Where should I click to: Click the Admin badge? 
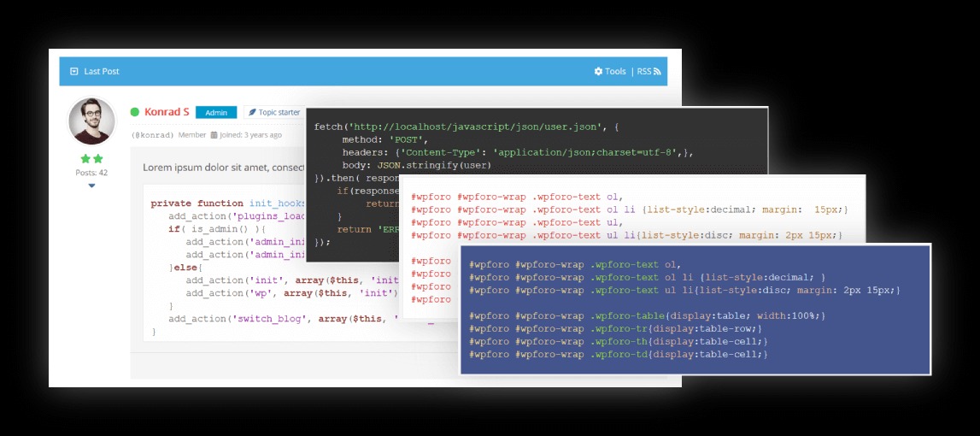(216, 113)
